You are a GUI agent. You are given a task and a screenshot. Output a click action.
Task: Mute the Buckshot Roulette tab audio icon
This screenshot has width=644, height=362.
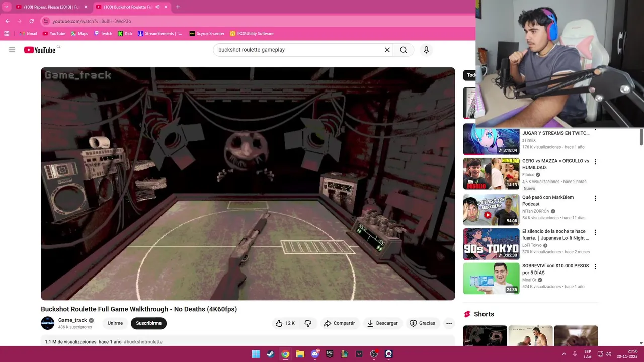click(x=157, y=7)
